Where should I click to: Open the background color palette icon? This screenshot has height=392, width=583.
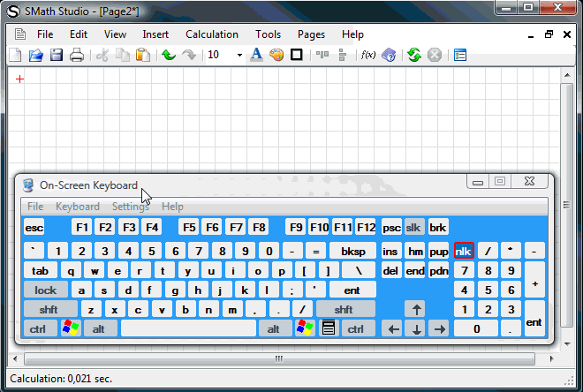276,55
